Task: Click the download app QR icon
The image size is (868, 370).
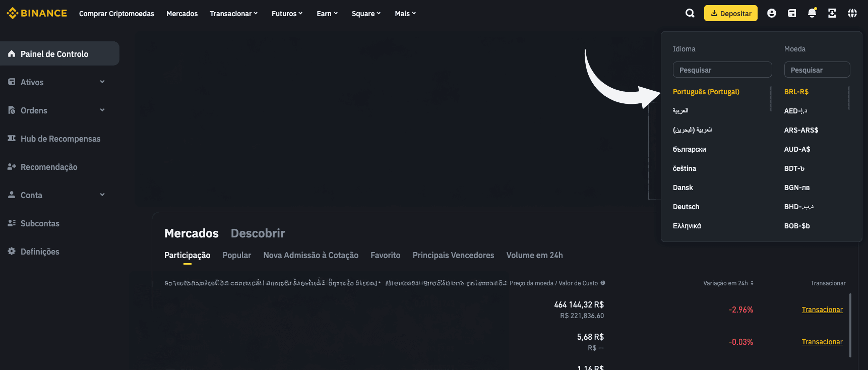Action: [x=832, y=13]
